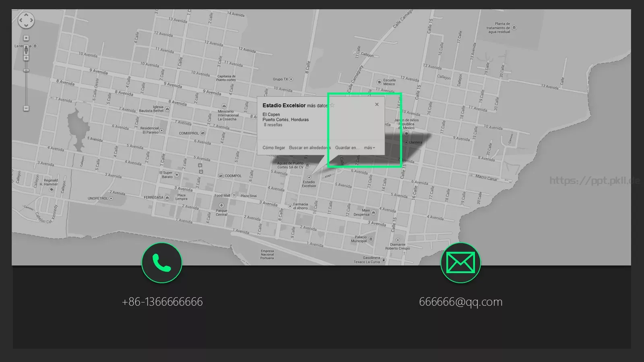Click the COOMPOL marker icon
The image size is (644, 362).
221,176
